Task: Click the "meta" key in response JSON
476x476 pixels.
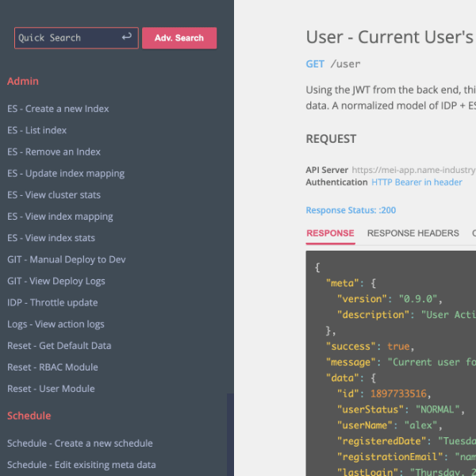Action: [x=343, y=283]
